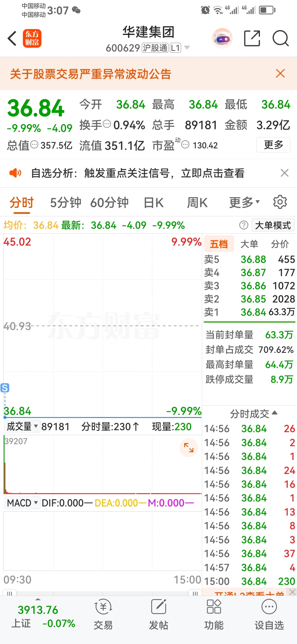297x644 pixels.
Task: Select the 五档 order book tab
Action: coord(219,244)
